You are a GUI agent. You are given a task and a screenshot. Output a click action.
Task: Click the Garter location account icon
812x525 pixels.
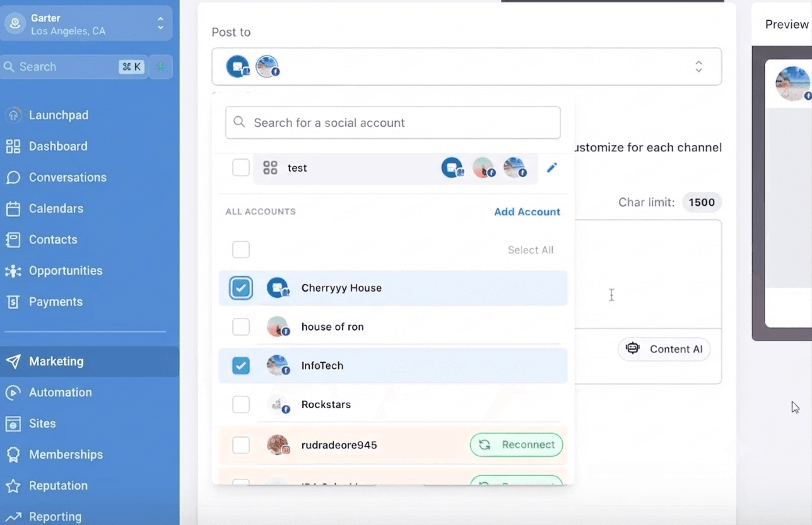coord(14,24)
